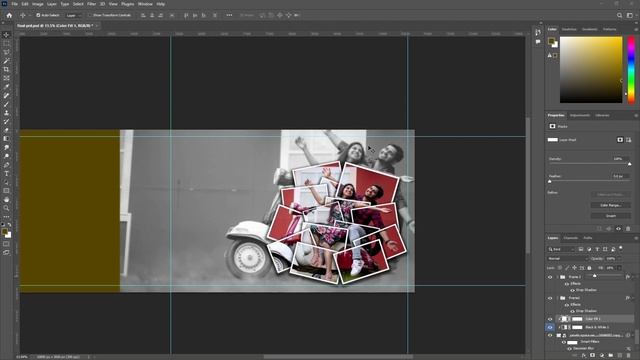The image size is (640, 360).
Task: Click the Color Range button
Action: 611,205
